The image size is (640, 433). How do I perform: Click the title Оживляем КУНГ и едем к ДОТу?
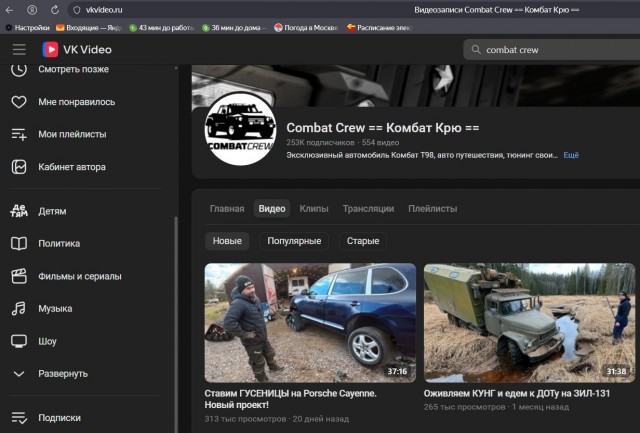point(517,393)
